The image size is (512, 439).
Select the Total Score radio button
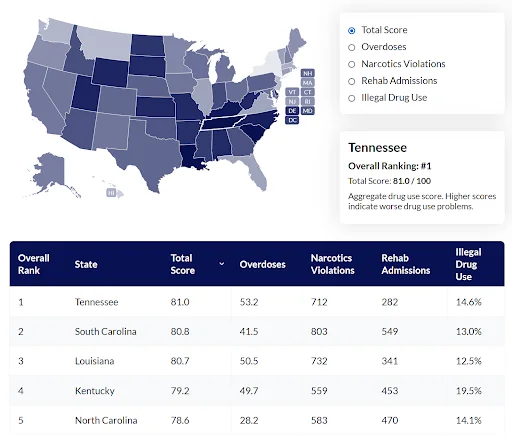351,30
